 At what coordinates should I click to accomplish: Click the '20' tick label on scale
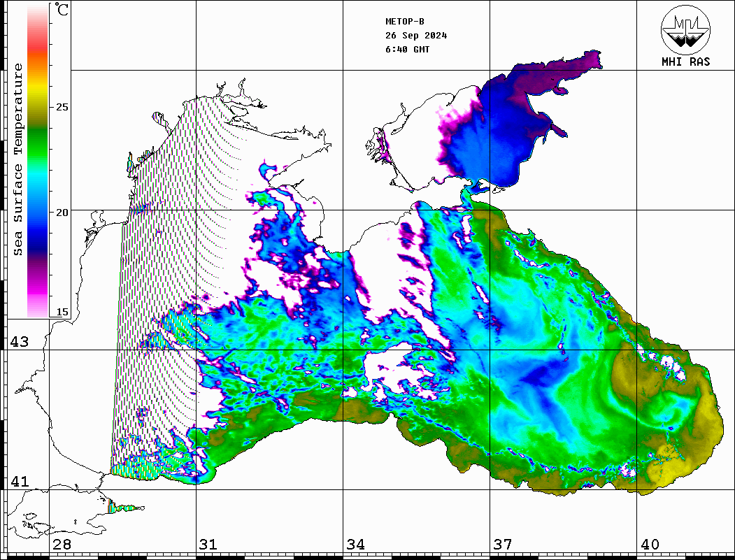[x=62, y=213]
